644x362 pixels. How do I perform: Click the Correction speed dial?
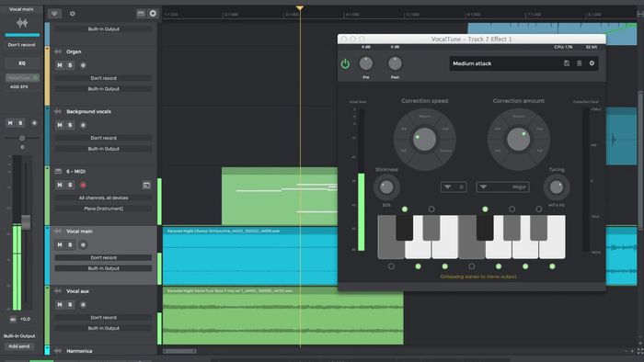click(424, 140)
